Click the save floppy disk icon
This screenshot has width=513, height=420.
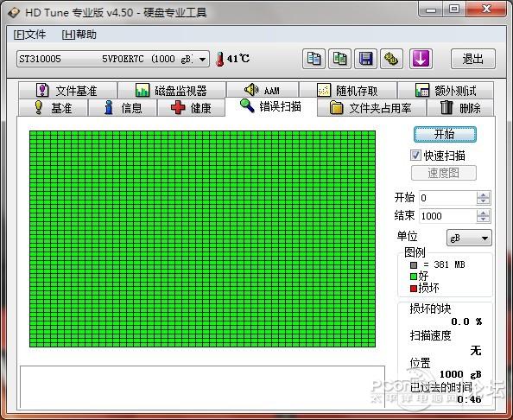(365, 59)
